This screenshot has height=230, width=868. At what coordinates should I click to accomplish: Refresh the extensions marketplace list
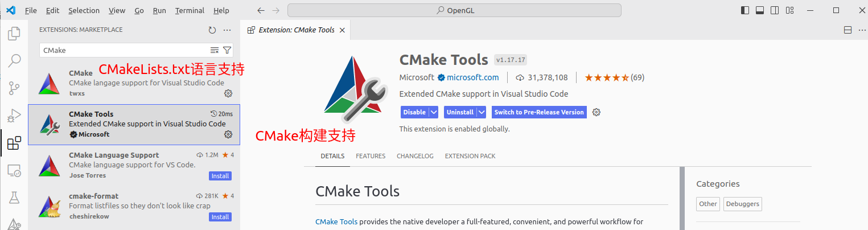tap(212, 30)
